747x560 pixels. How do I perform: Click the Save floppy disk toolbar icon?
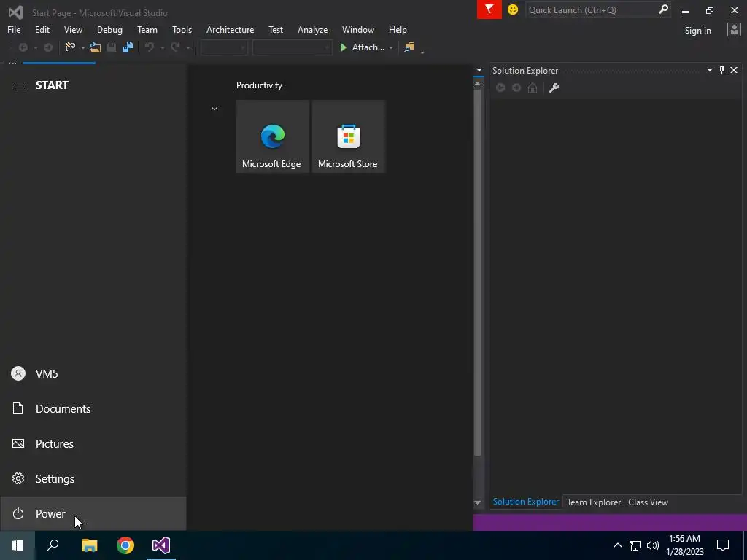coord(112,47)
